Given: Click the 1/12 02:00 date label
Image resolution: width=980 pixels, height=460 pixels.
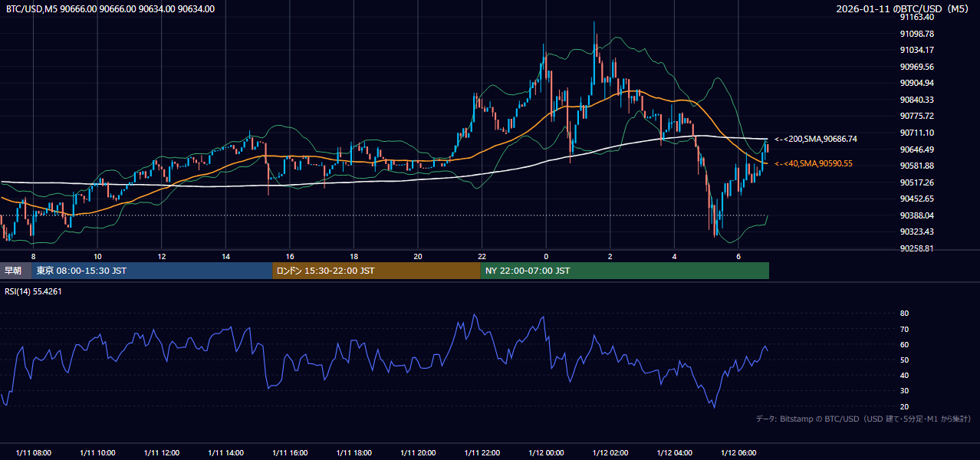Looking at the screenshot, I should [610, 453].
